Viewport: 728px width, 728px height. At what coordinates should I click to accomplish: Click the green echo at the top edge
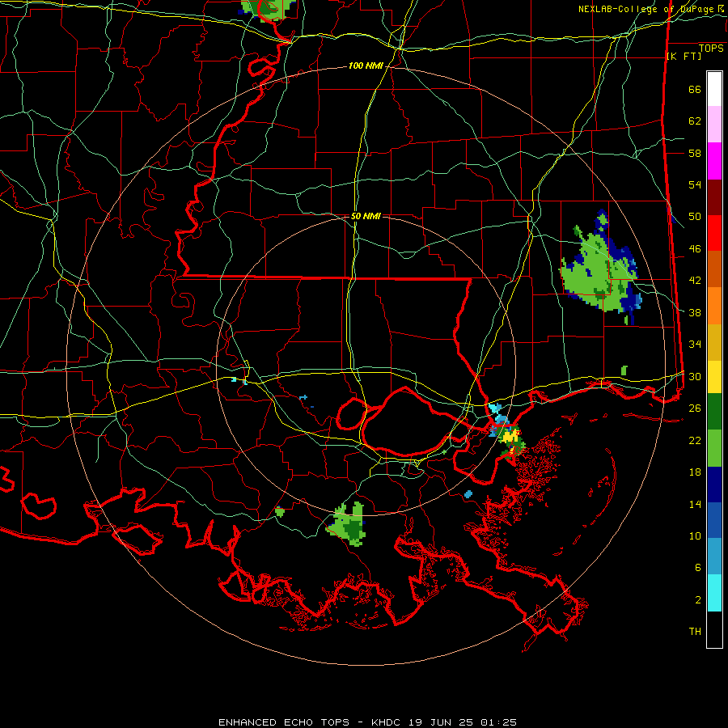click(267, 9)
